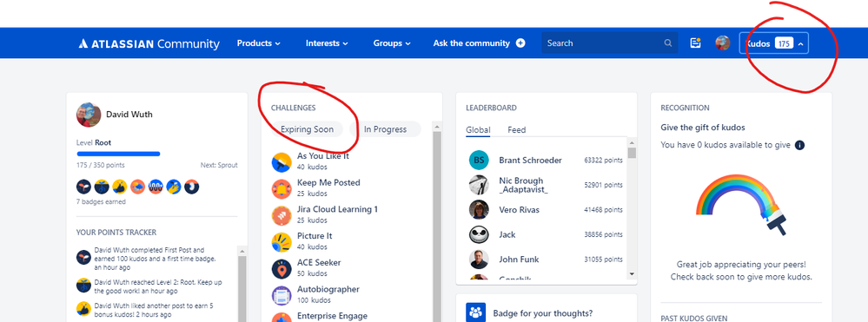The height and width of the screenshot is (322, 868).
Task: Click the Picture It challenge icon
Action: (282, 242)
